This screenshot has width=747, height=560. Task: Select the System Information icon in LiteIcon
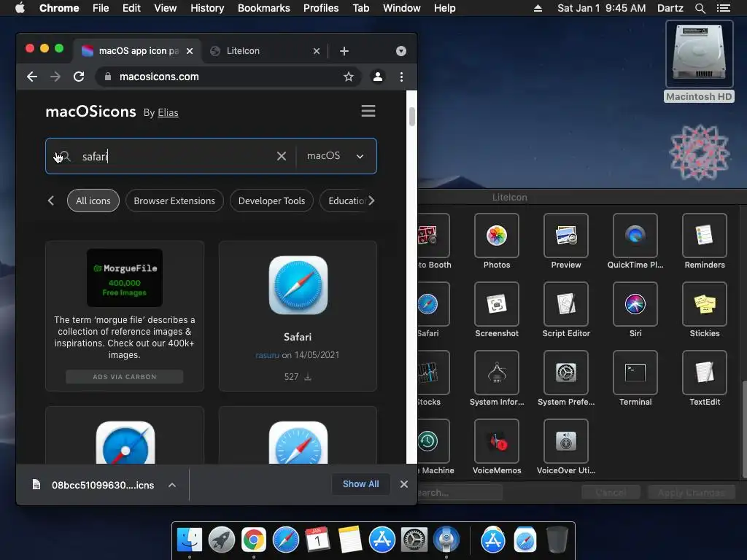click(496, 373)
